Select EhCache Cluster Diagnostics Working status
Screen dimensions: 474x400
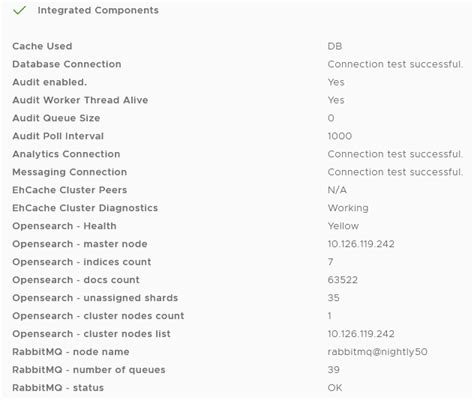tap(348, 208)
